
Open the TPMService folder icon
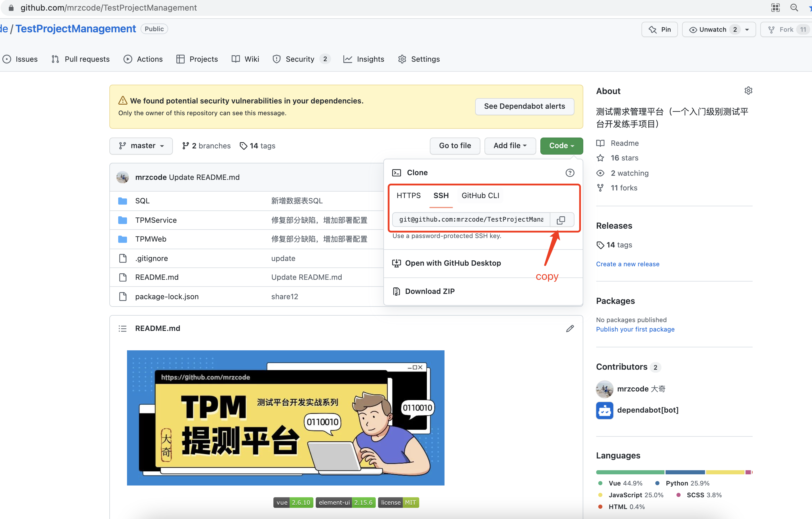[122, 220]
